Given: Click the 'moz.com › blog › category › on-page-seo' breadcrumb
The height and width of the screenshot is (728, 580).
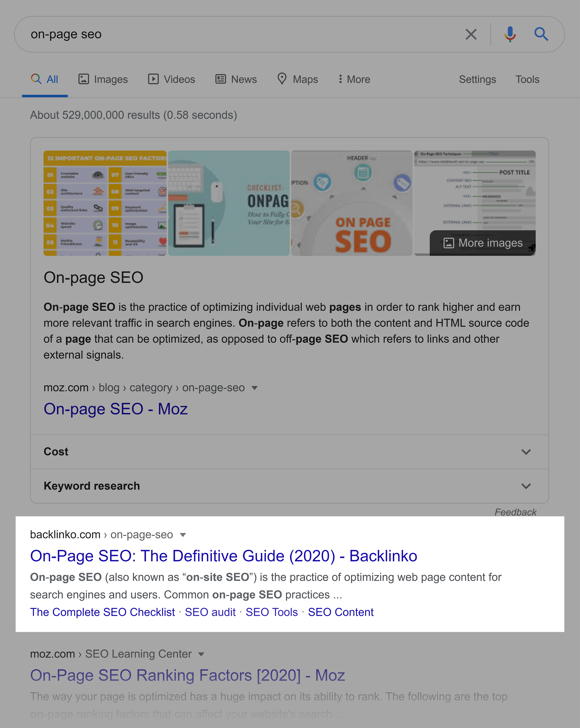Looking at the screenshot, I should (144, 388).
